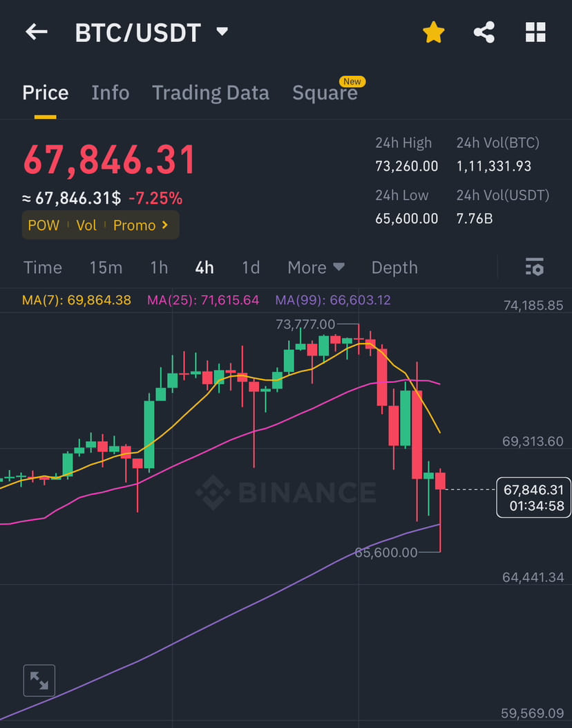Image resolution: width=572 pixels, height=728 pixels.
Task: Share the BTC/USDT chart
Action: tap(484, 32)
